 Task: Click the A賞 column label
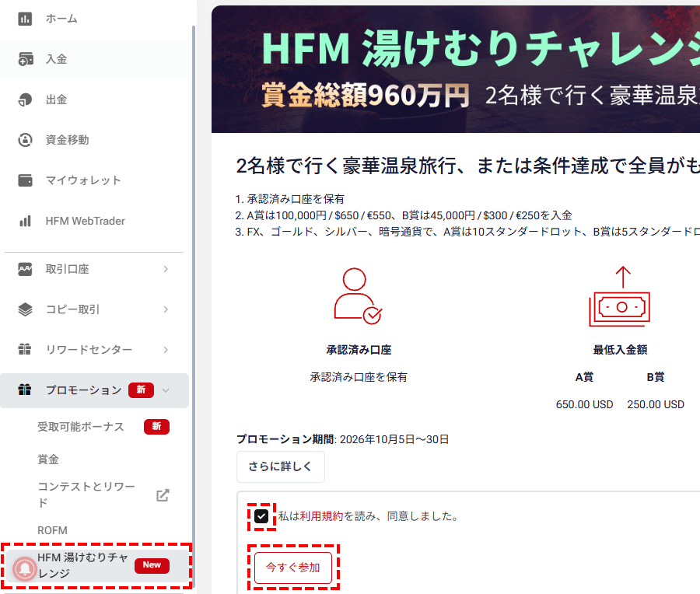[584, 378]
